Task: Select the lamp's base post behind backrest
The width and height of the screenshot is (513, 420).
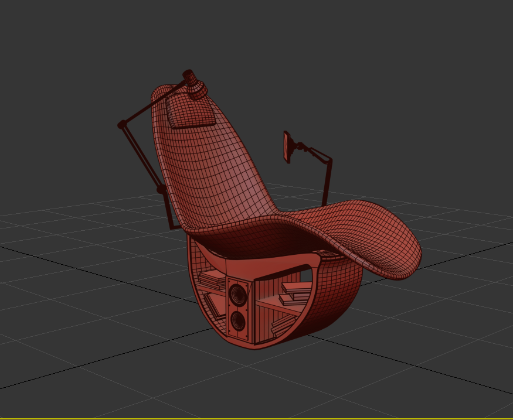Action: coord(172,217)
